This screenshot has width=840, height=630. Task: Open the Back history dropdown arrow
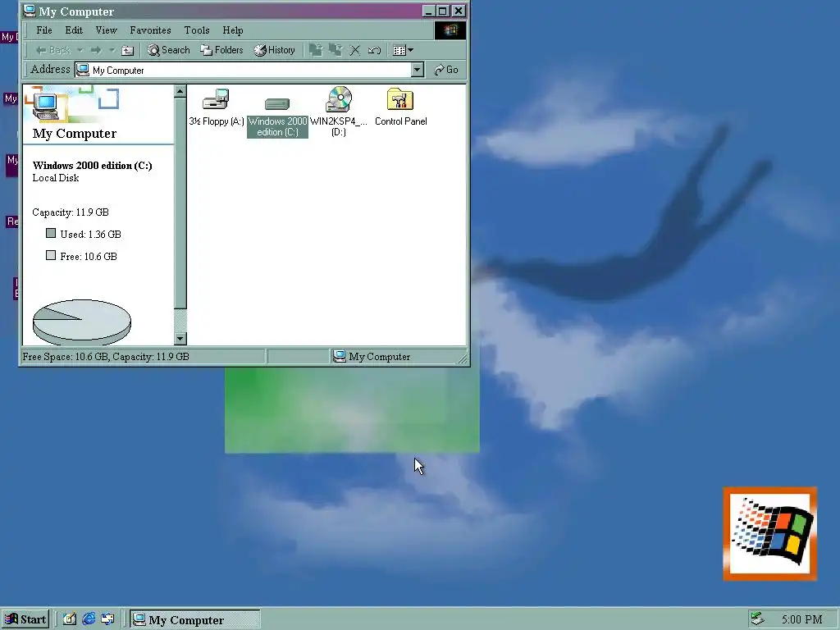(80, 50)
